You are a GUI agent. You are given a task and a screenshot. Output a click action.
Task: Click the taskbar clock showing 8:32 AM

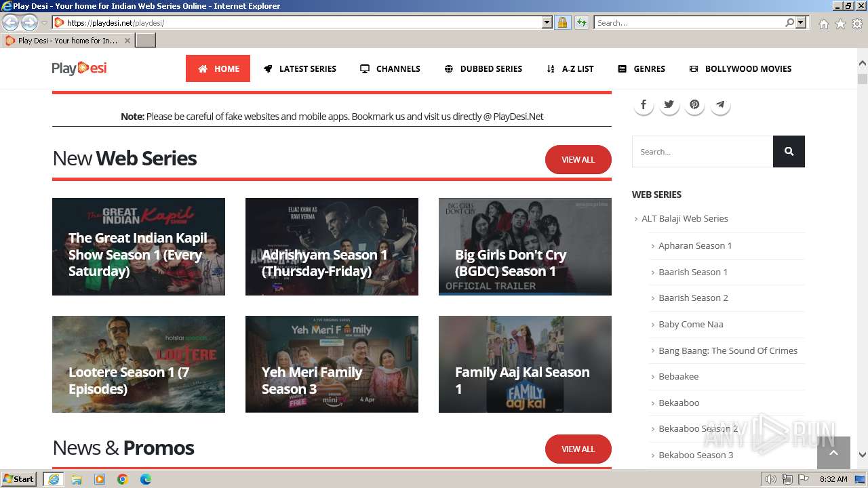click(833, 479)
